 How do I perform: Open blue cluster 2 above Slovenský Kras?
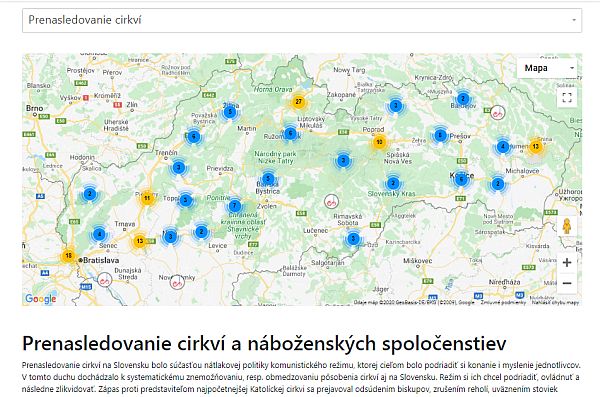coord(393,183)
